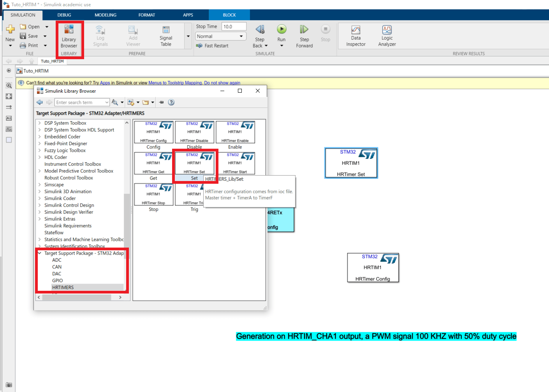Click the Do not show again link
Viewport: 549px width, 392px height.
click(x=222, y=83)
